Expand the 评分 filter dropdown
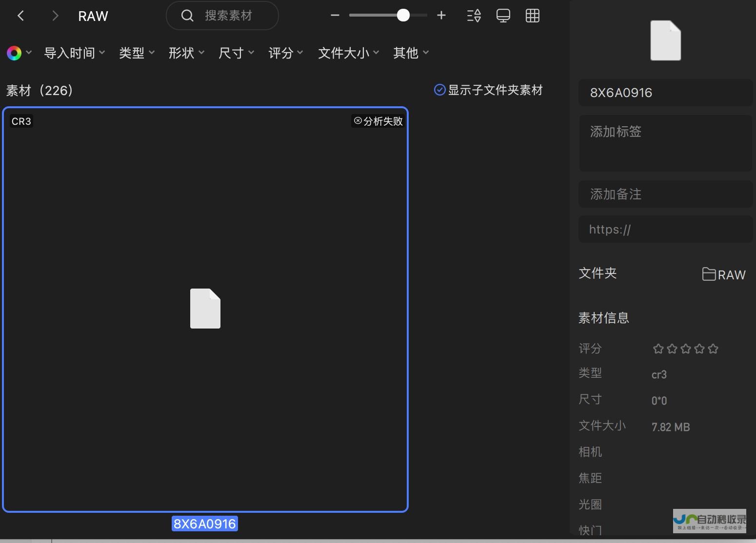This screenshot has height=543, width=756. coord(286,53)
